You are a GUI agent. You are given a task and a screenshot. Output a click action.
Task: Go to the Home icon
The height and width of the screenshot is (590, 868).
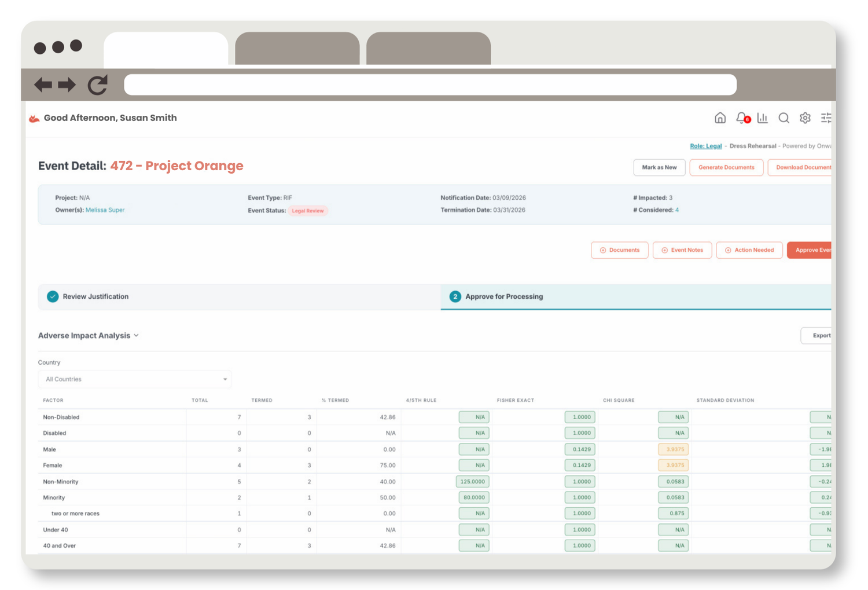click(720, 118)
